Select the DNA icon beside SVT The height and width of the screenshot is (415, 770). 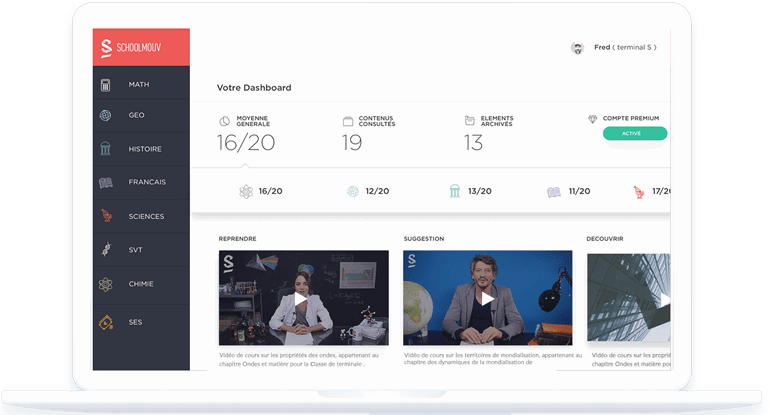pyautogui.click(x=105, y=250)
